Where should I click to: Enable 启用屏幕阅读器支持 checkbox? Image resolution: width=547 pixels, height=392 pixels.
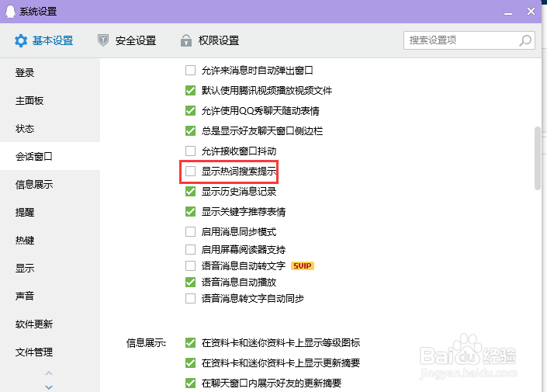coord(190,250)
